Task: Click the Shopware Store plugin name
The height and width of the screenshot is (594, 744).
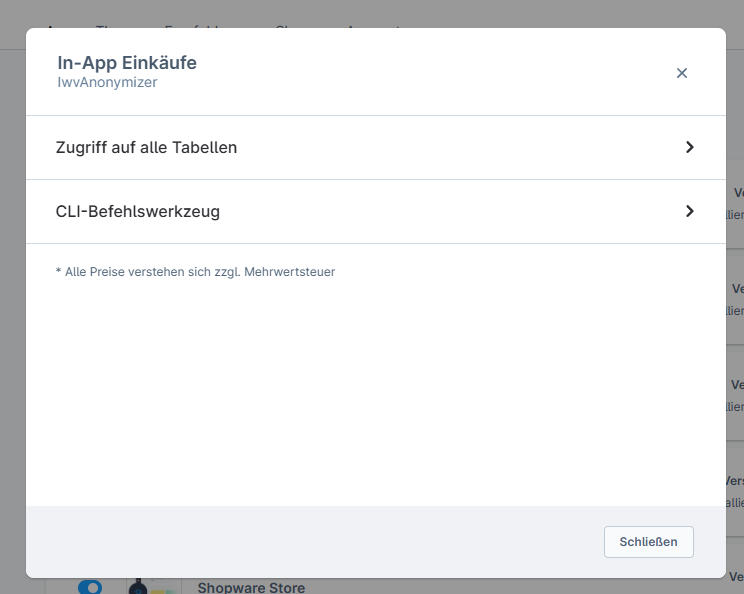Action: tap(251, 587)
